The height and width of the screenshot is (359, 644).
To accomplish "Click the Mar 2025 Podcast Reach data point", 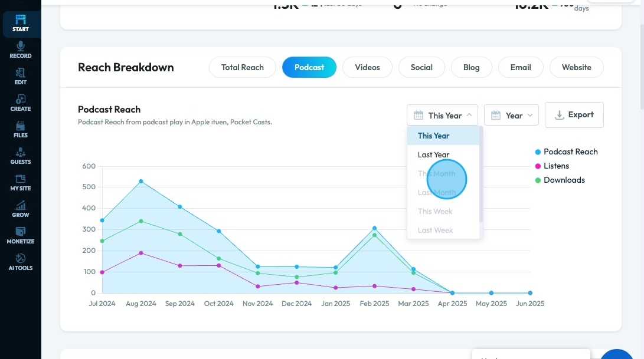I will click(x=414, y=269).
